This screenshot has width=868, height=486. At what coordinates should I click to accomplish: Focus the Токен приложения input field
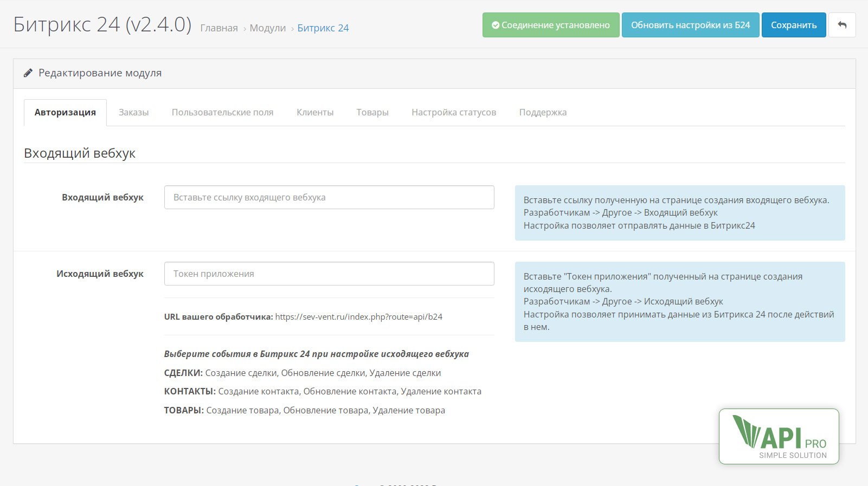pyautogui.click(x=329, y=274)
